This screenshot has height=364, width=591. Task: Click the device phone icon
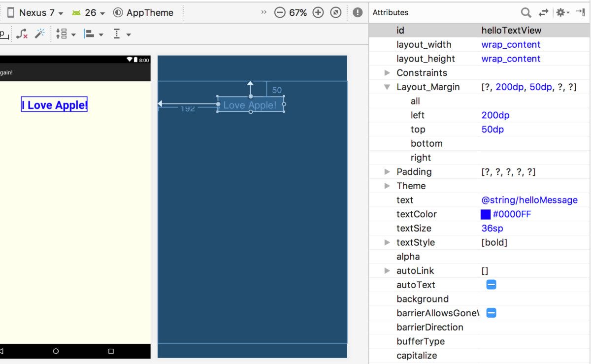pyautogui.click(x=11, y=13)
